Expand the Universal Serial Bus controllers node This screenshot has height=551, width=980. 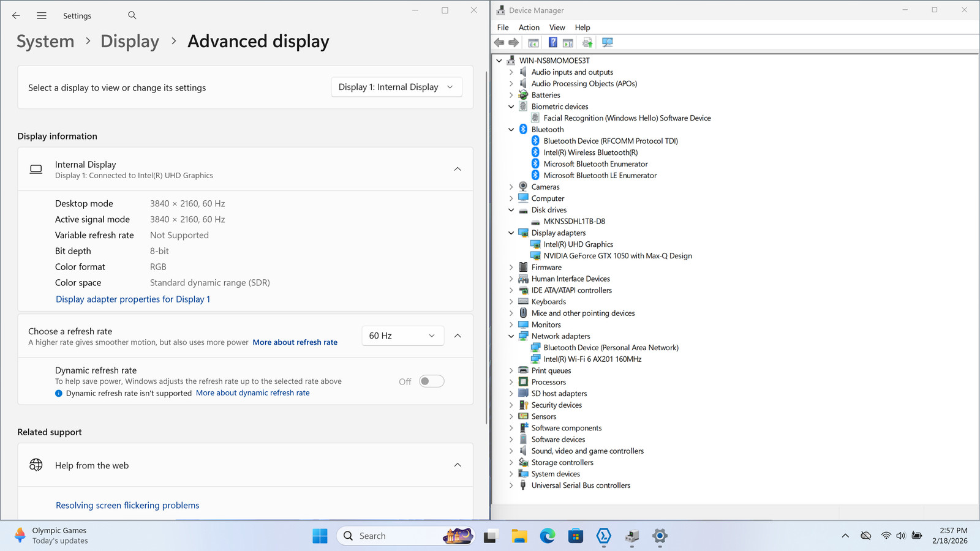[x=511, y=485]
